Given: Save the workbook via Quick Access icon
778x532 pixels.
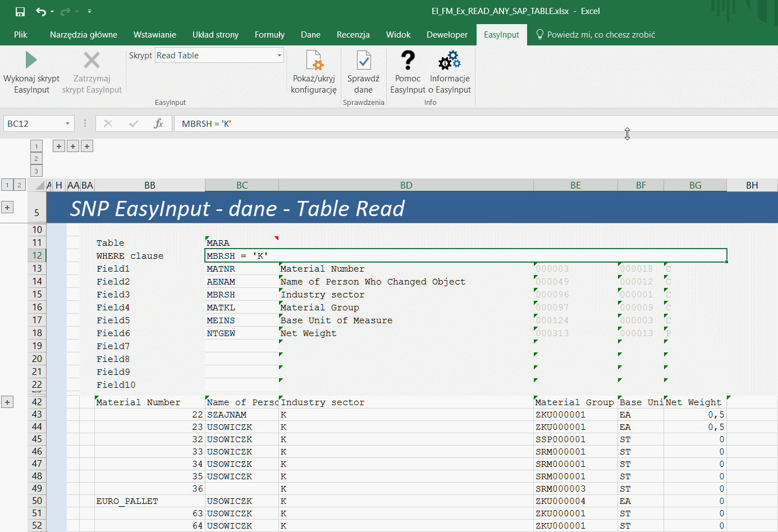Looking at the screenshot, I should tap(20, 11).
